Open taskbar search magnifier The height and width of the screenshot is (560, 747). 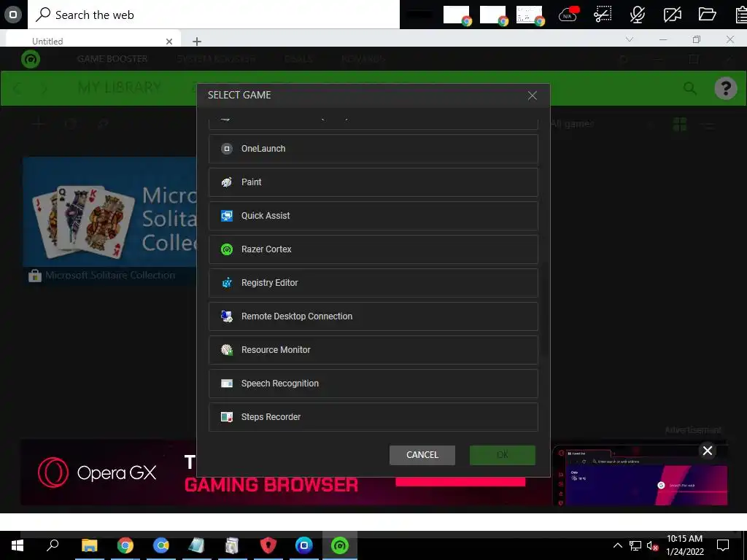pos(53,545)
